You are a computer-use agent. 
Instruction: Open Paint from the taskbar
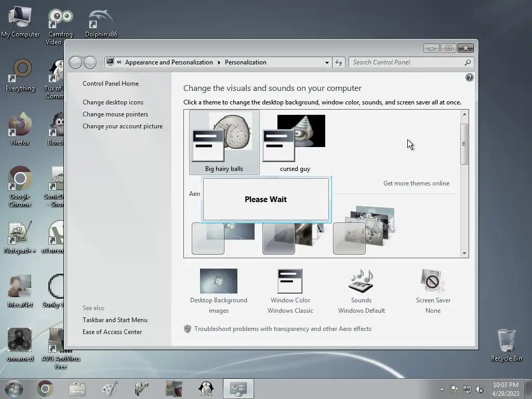click(110, 389)
